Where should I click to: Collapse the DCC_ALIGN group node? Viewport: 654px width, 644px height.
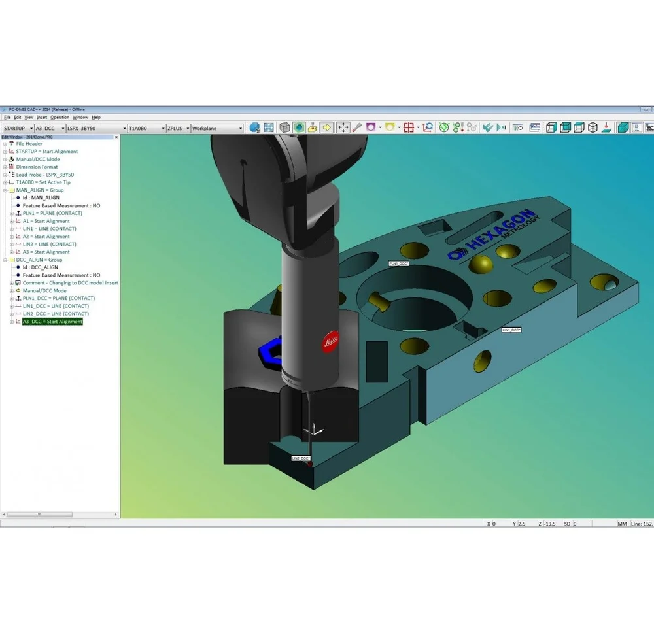(5, 260)
